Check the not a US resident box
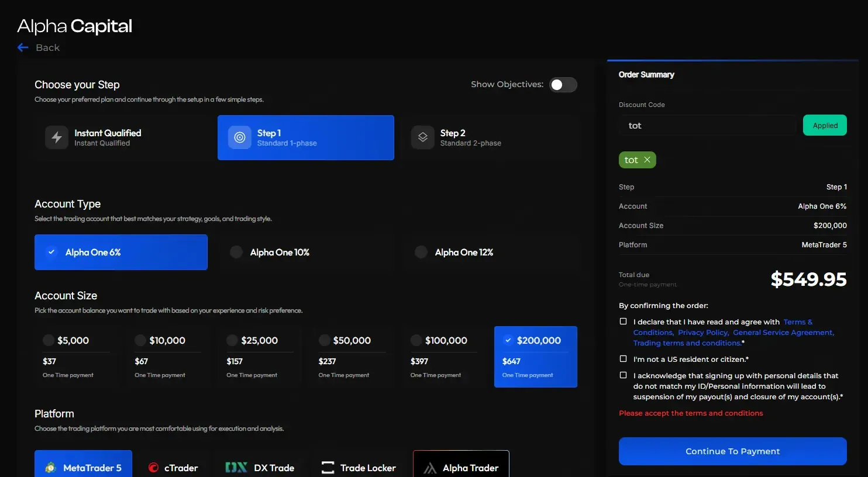This screenshot has height=477, width=868. [623, 359]
